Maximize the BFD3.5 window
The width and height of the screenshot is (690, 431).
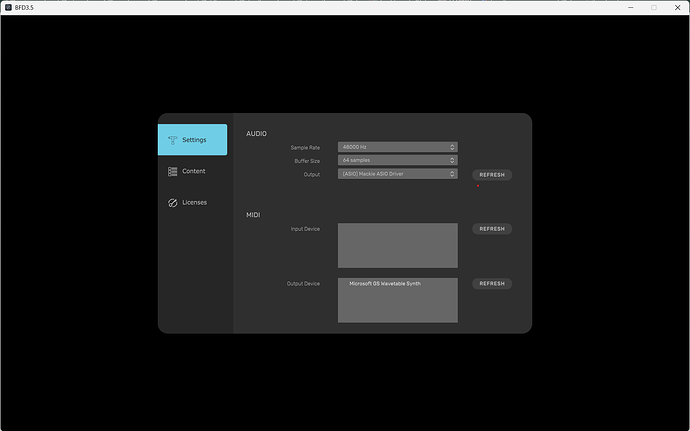[654, 7]
